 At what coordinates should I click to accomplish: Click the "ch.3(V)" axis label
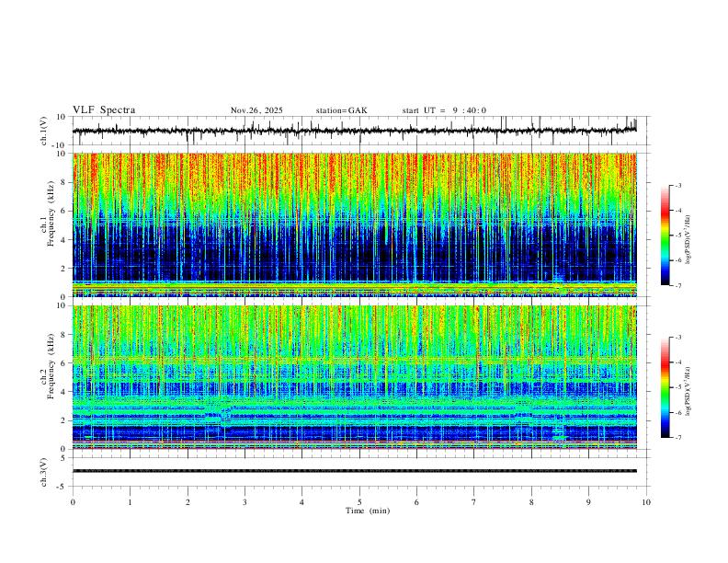point(44,472)
